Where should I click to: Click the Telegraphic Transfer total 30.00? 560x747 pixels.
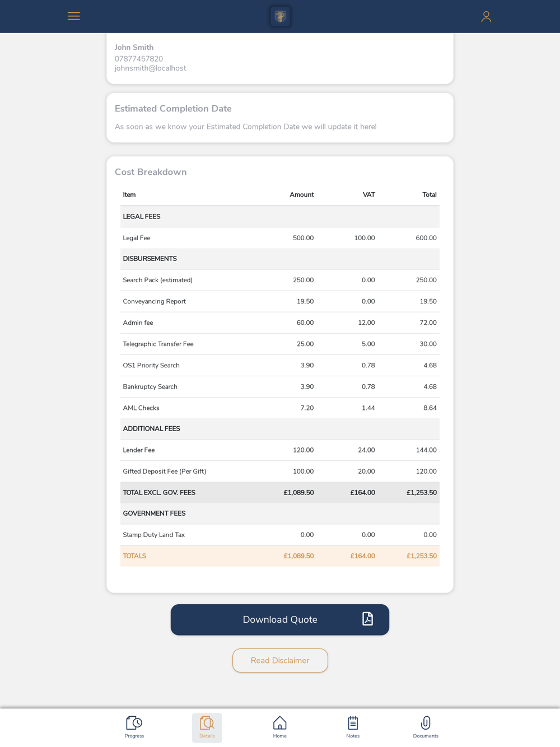(x=428, y=344)
